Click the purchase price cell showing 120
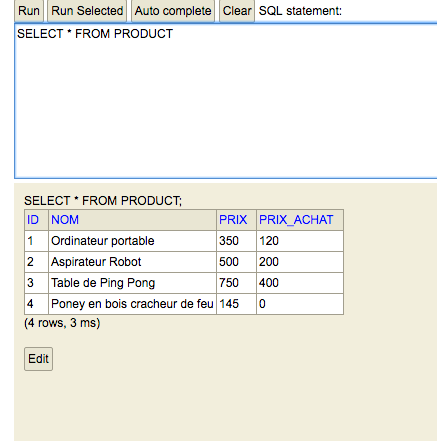This screenshot has height=441, width=437. coord(300,241)
